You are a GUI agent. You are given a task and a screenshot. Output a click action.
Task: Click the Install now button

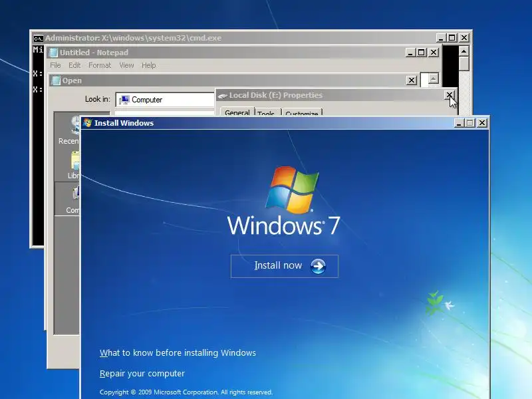point(285,266)
